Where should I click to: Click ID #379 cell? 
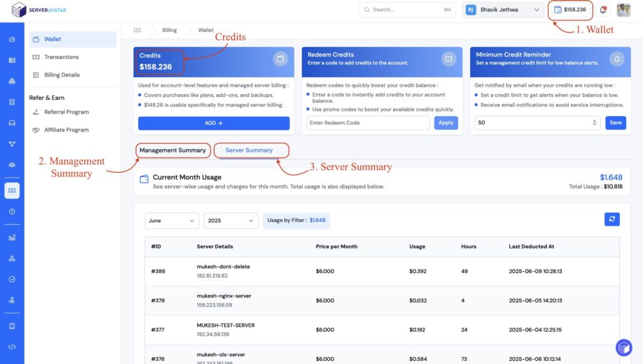tap(158, 300)
